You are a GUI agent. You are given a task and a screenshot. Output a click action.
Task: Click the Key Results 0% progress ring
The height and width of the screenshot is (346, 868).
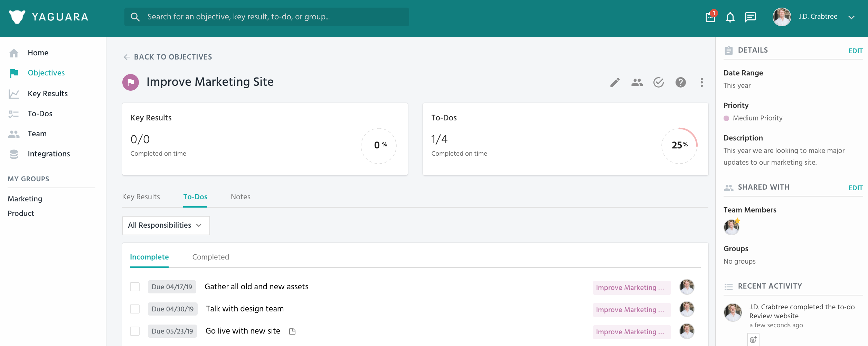coord(379,146)
